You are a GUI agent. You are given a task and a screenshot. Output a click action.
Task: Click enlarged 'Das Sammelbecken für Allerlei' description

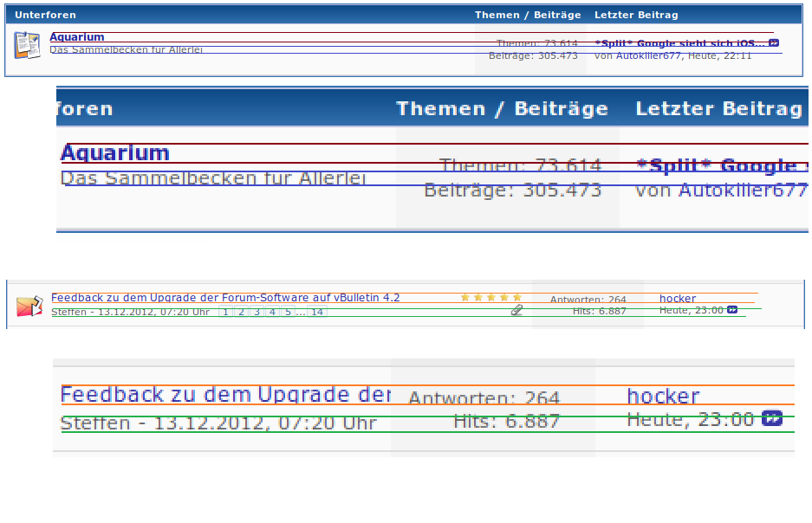click(x=213, y=178)
